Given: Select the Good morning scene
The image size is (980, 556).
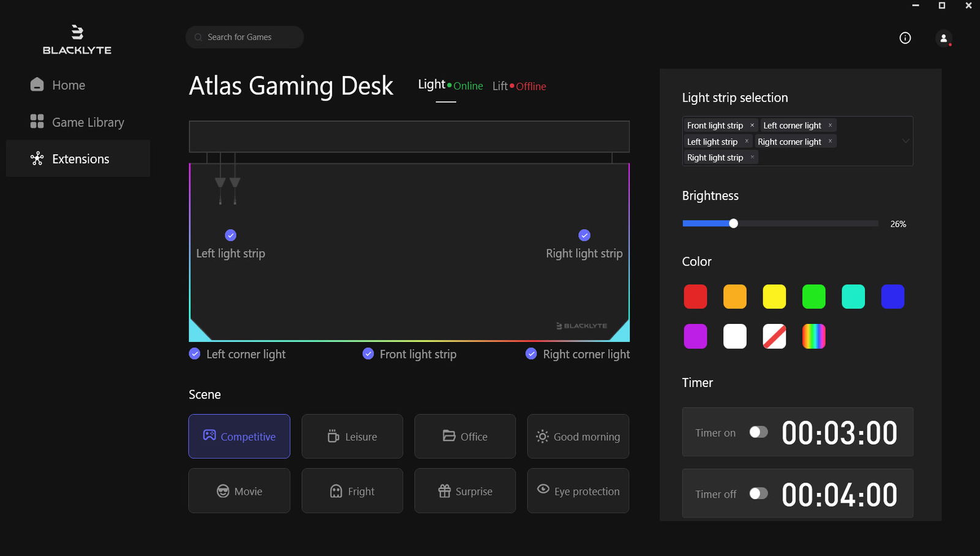Looking at the screenshot, I should (x=578, y=436).
